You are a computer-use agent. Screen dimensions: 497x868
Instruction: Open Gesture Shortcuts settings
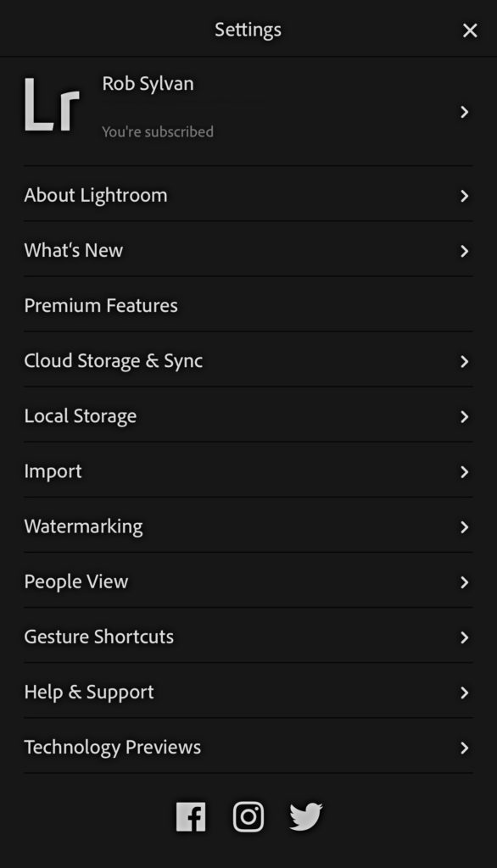(248, 637)
